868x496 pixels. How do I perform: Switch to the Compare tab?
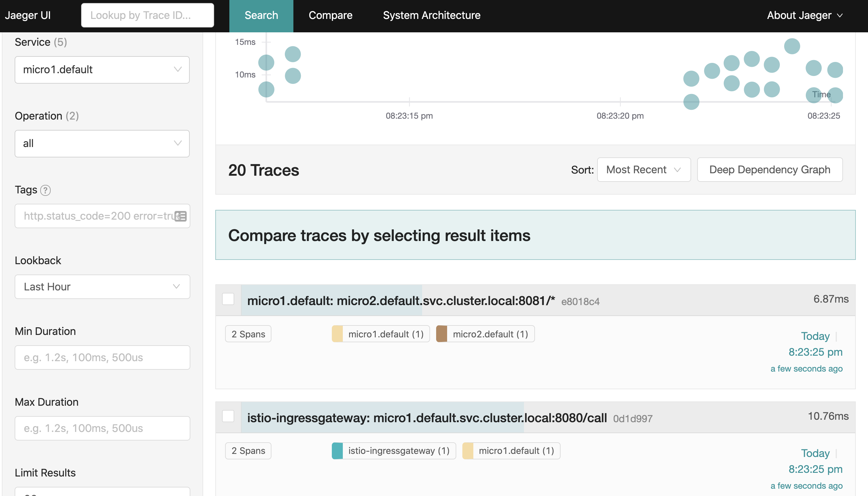point(330,15)
